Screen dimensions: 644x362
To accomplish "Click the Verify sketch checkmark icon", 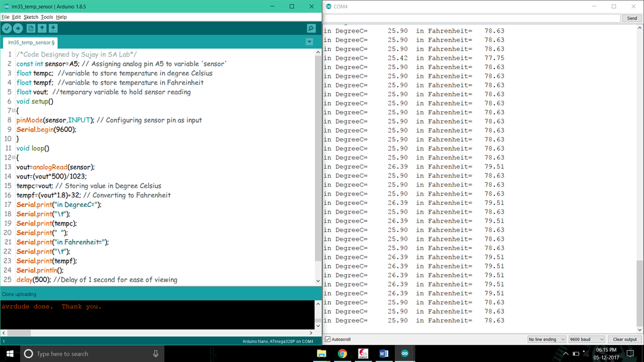I will [7, 28].
